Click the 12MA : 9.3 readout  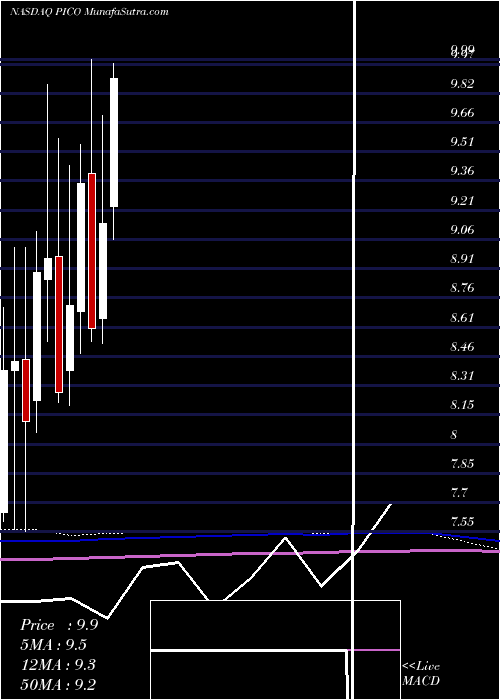click(x=58, y=665)
